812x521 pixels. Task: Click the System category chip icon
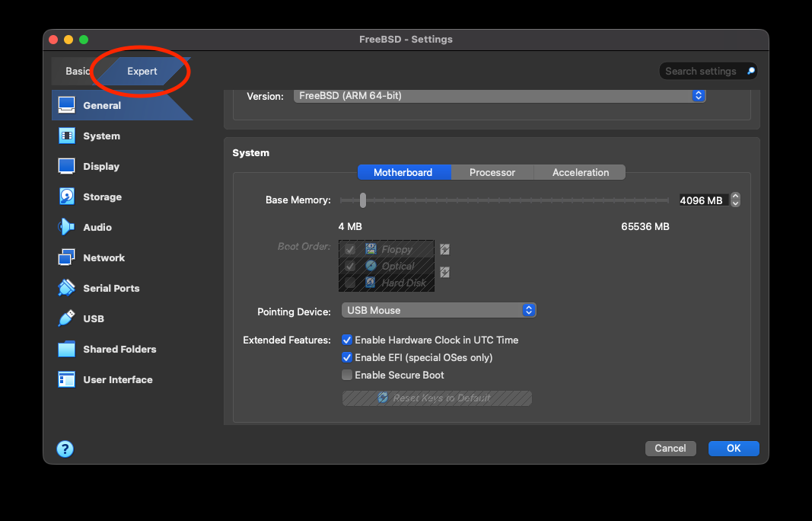pos(66,136)
